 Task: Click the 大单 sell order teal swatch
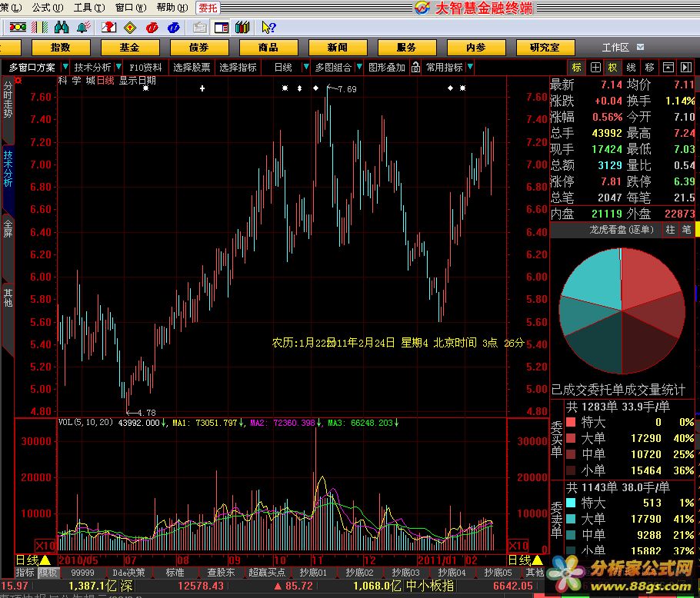pos(571,519)
